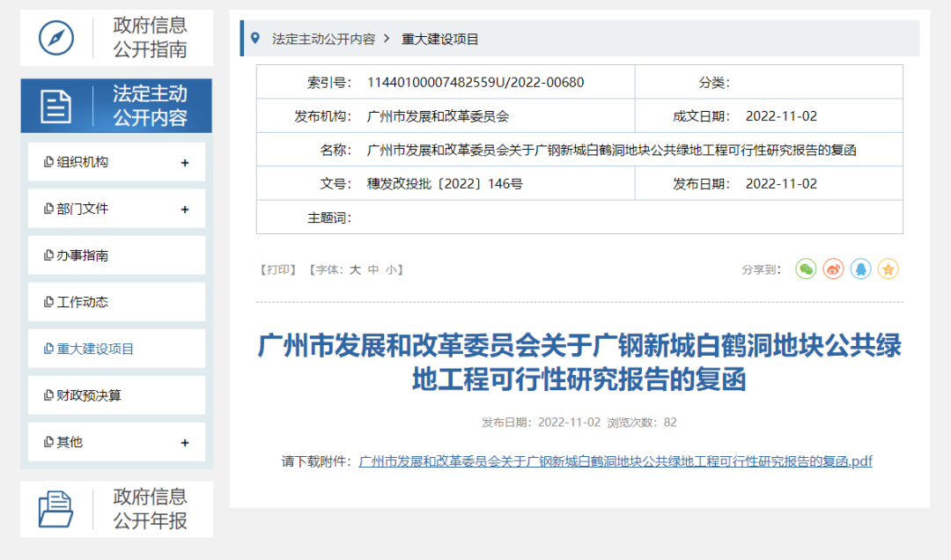The width and height of the screenshot is (951, 560).
Task: Select the 重大建设项目 sidebar menu item
Action: (93, 348)
